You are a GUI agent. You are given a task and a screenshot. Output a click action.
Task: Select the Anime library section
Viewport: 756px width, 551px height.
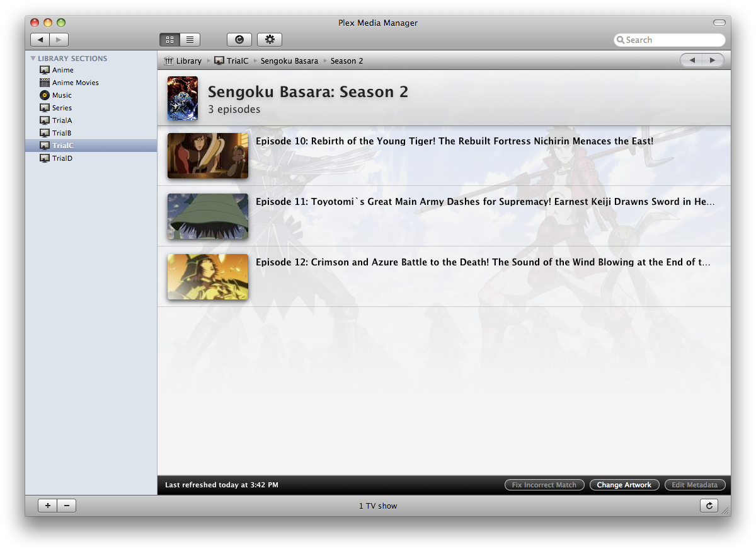click(x=91, y=70)
